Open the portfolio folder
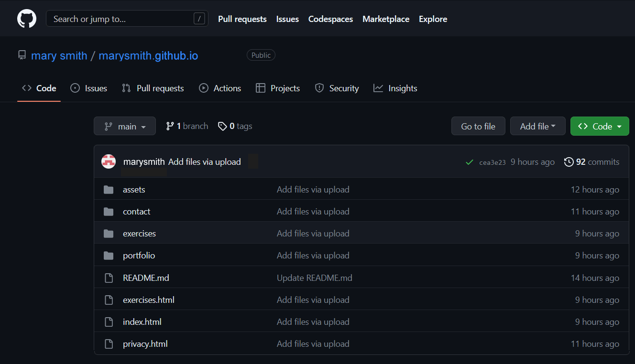 139,256
